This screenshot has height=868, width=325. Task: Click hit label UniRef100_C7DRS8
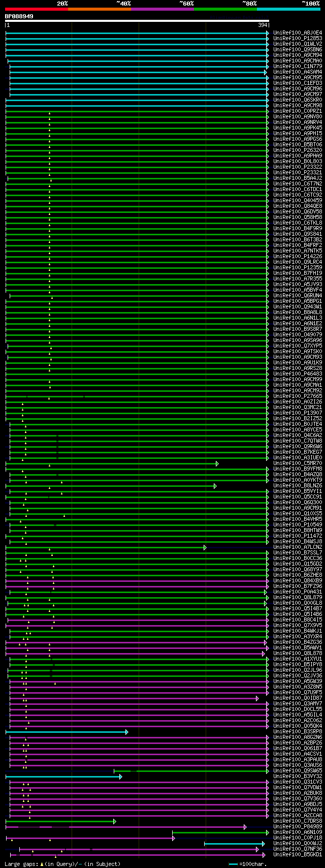(298, 821)
